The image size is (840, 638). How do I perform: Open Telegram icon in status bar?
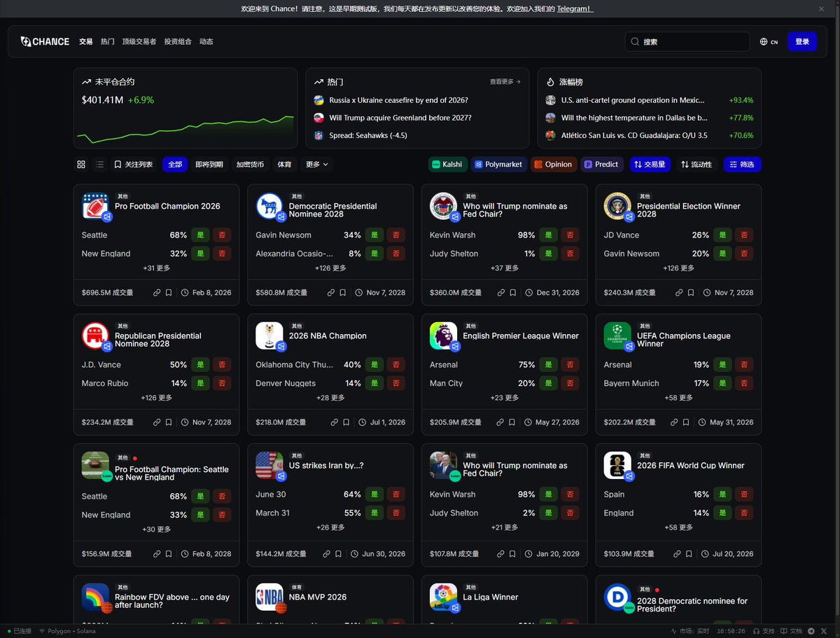point(811,631)
